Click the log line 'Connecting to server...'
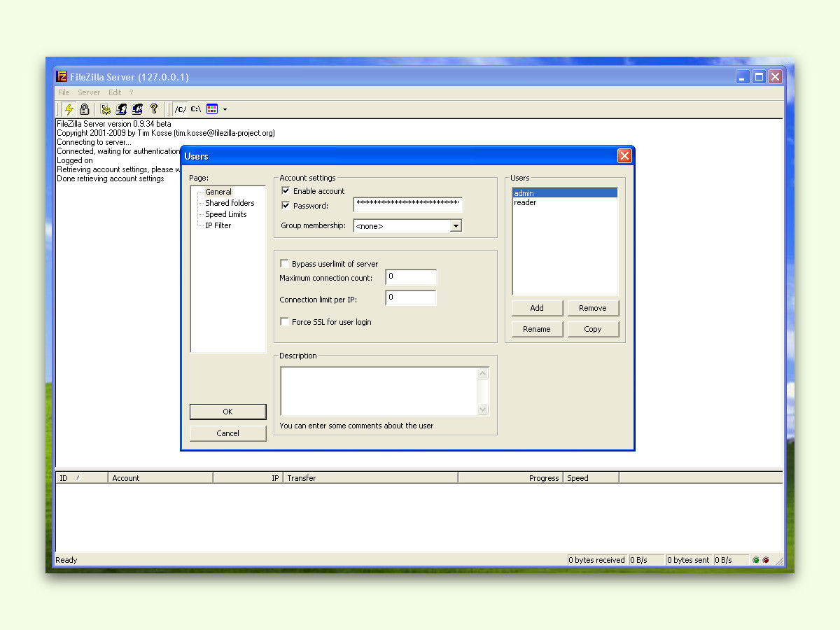840x630 pixels. [94, 142]
